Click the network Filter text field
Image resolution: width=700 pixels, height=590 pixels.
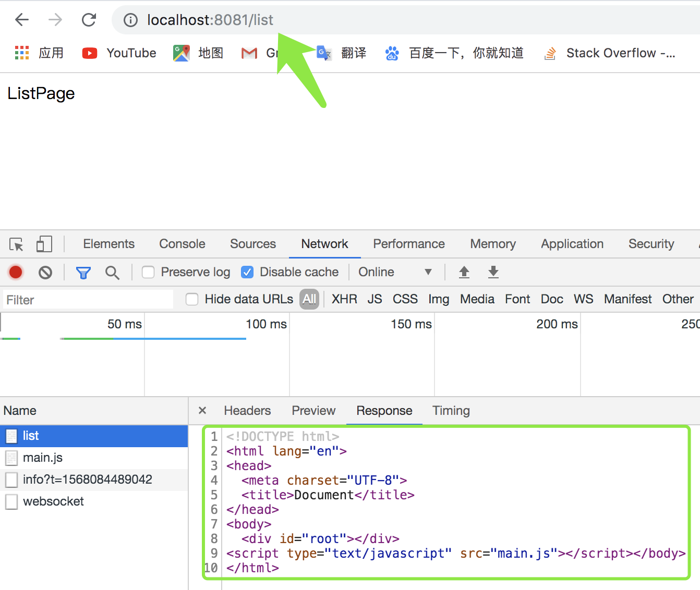(88, 300)
